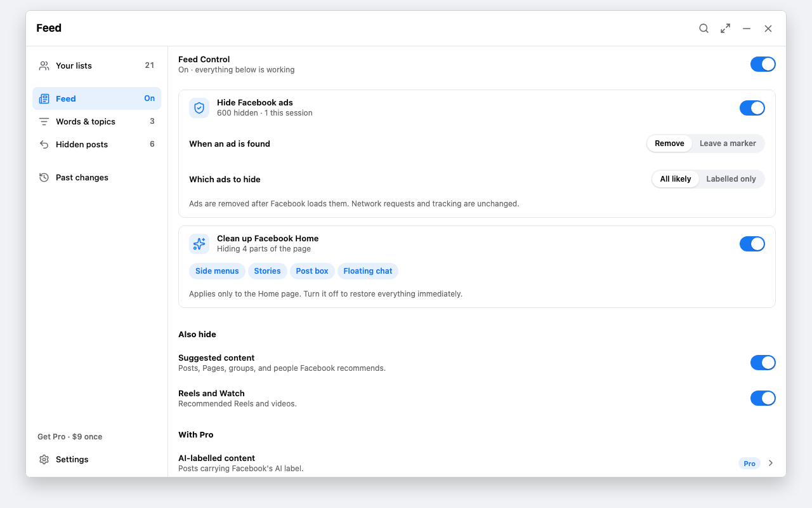The height and width of the screenshot is (508, 812).
Task: Toggle the Post box chip
Action: click(x=312, y=271)
